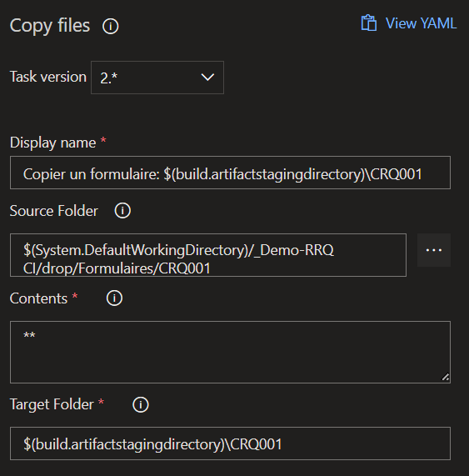Click the Source Folder path field
This screenshot has width=469, height=476.
208,255
